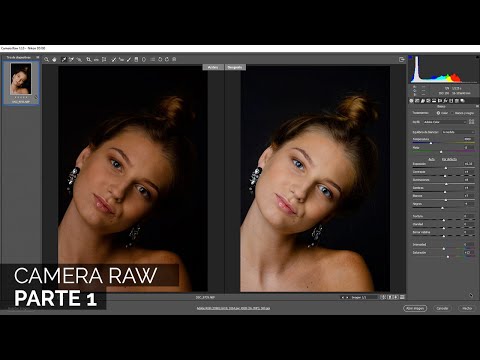480x360 pixels.
Task: Open the Basic panel tab
Action: click(411, 101)
